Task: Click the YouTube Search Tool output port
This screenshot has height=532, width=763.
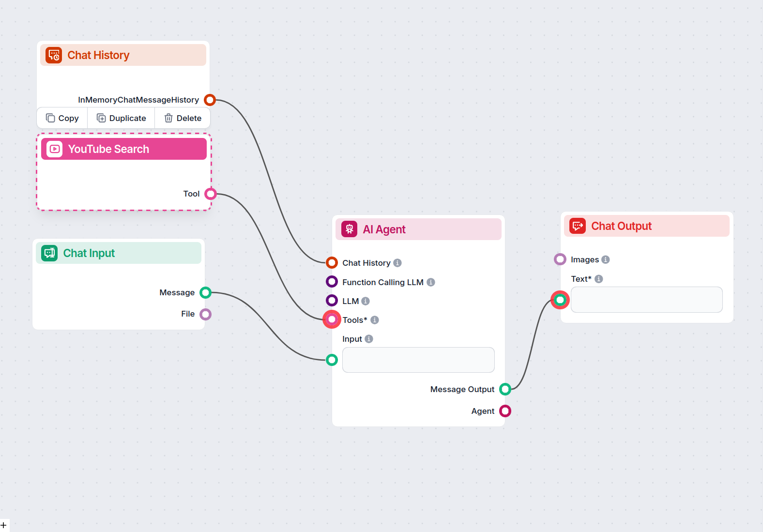Action: click(x=211, y=194)
